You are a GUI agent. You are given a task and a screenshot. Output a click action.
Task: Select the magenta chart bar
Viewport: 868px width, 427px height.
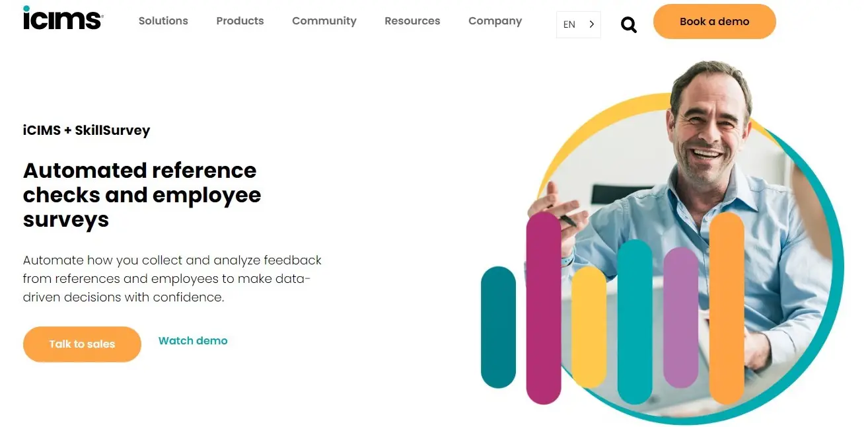[544, 307]
